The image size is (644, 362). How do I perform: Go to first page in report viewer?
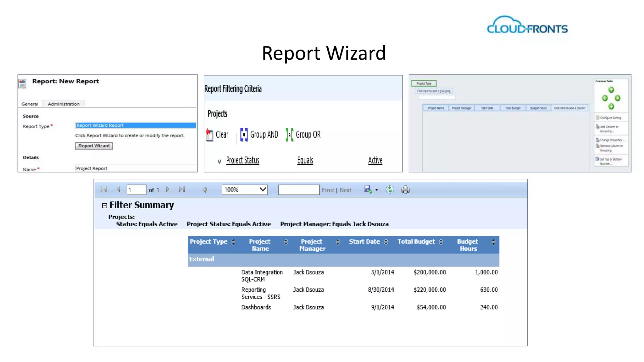click(x=104, y=189)
